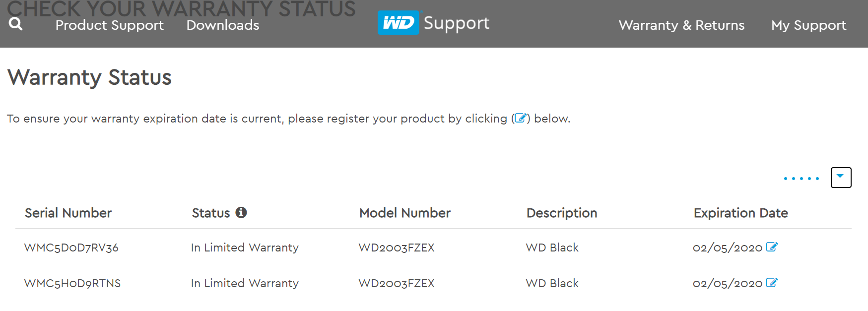The image size is (868, 311).
Task: Click the search magnifier icon
Action: click(x=15, y=24)
